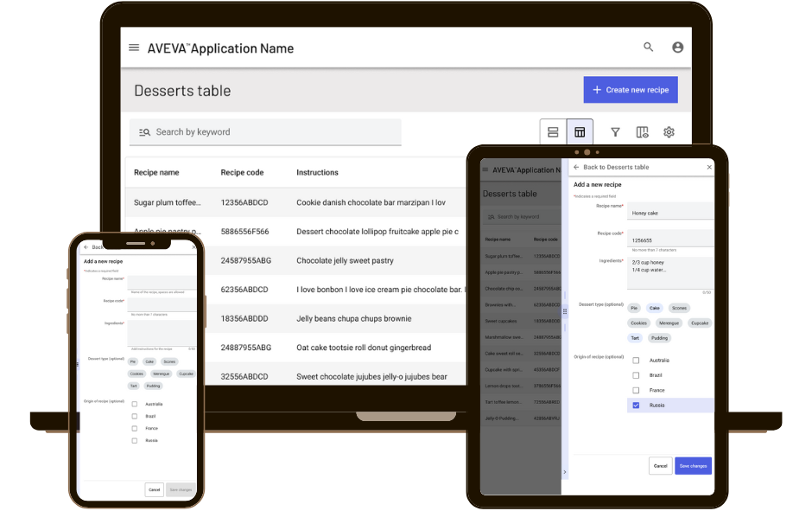812x511 pixels.
Task: Check Australia on the phone form
Action: 135,404
